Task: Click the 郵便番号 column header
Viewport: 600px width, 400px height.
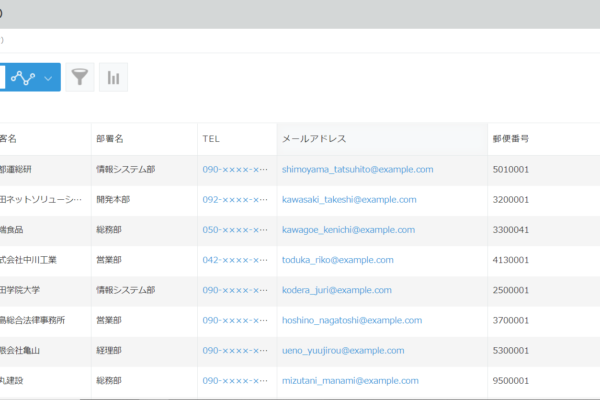Action: click(x=511, y=139)
